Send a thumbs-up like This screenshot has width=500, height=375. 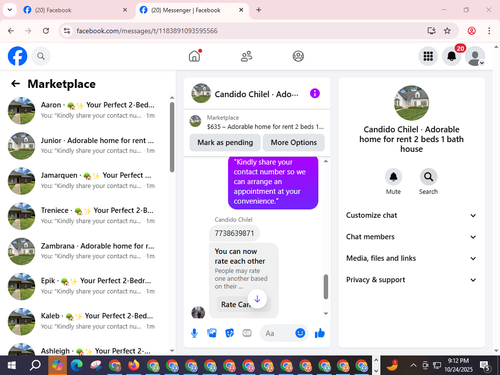(320, 333)
